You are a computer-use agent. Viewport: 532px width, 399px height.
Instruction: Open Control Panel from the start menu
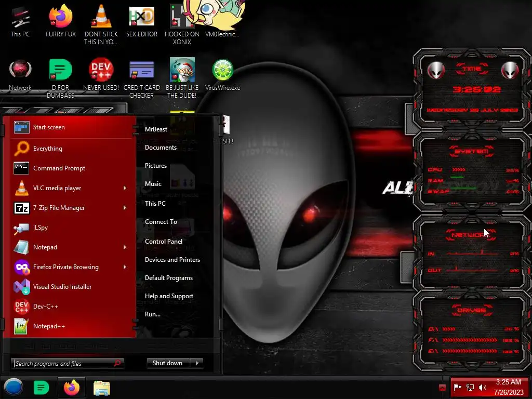164,242
